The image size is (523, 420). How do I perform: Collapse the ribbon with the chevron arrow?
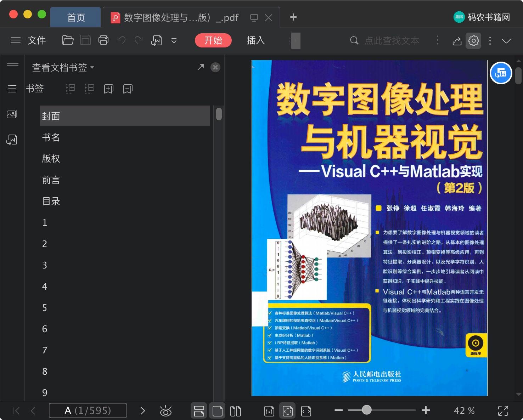(x=506, y=41)
